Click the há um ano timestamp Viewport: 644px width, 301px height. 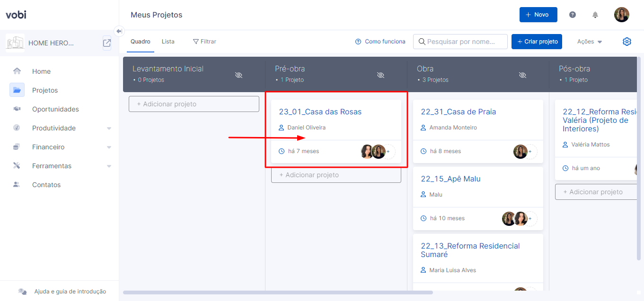point(586,168)
